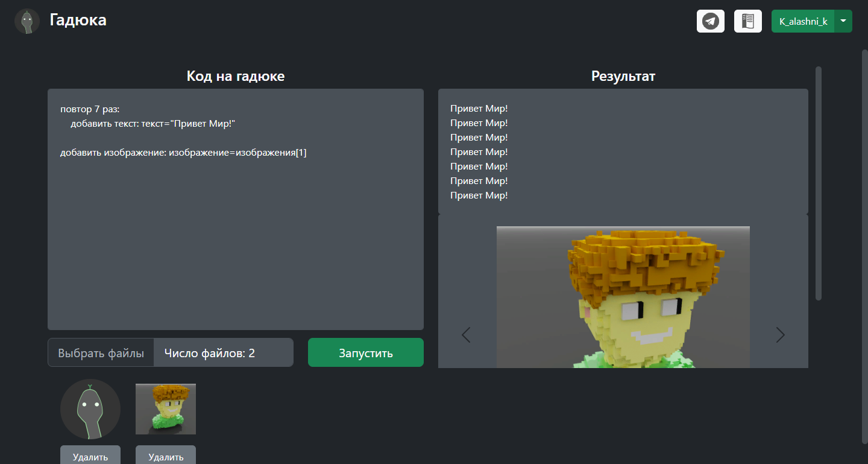Select the snake avatar thumbnail
This screenshot has height=464, width=868.
point(90,409)
